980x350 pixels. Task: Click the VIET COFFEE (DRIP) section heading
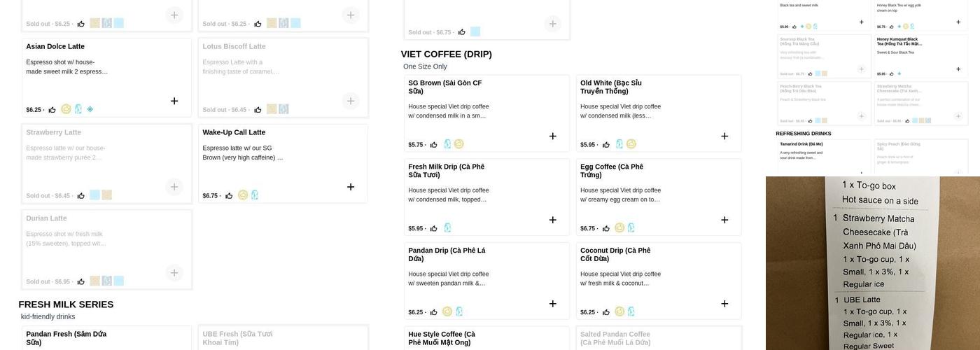click(x=447, y=54)
